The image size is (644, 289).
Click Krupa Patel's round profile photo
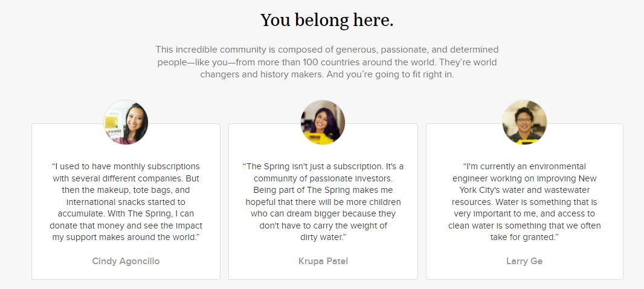pyautogui.click(x=323, y=122)
